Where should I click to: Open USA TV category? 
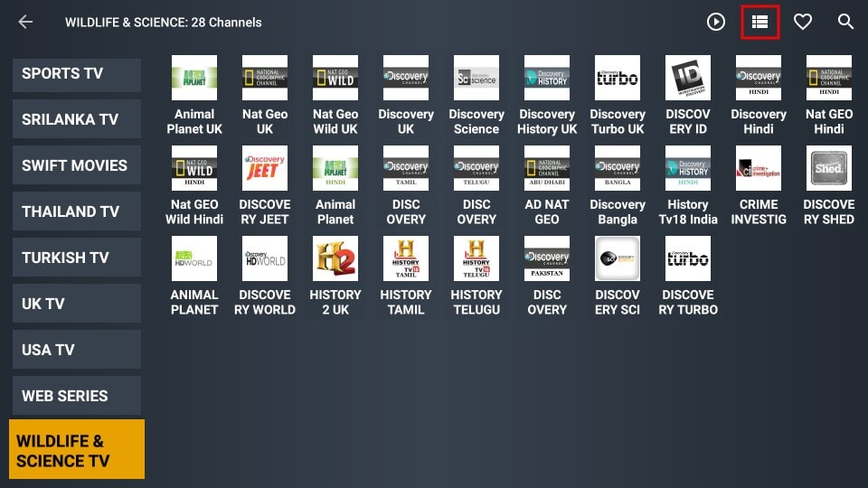coord(77,350)
